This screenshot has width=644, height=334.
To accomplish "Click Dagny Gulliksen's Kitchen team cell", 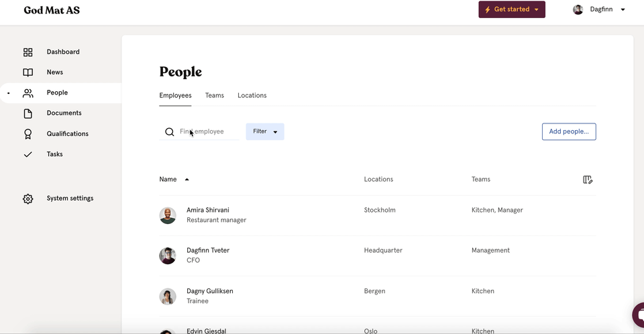I will click(482, 291).
